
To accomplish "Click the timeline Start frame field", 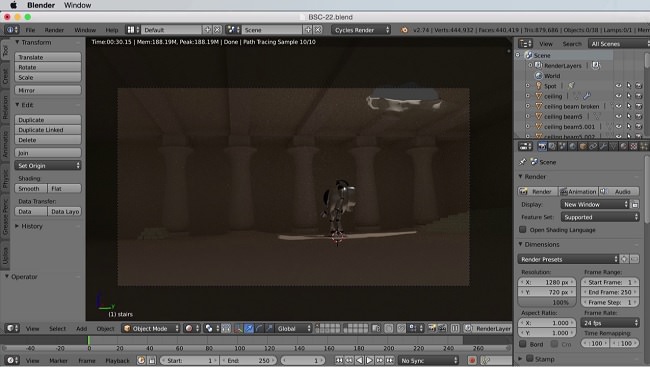I will [x=189, y=360].
